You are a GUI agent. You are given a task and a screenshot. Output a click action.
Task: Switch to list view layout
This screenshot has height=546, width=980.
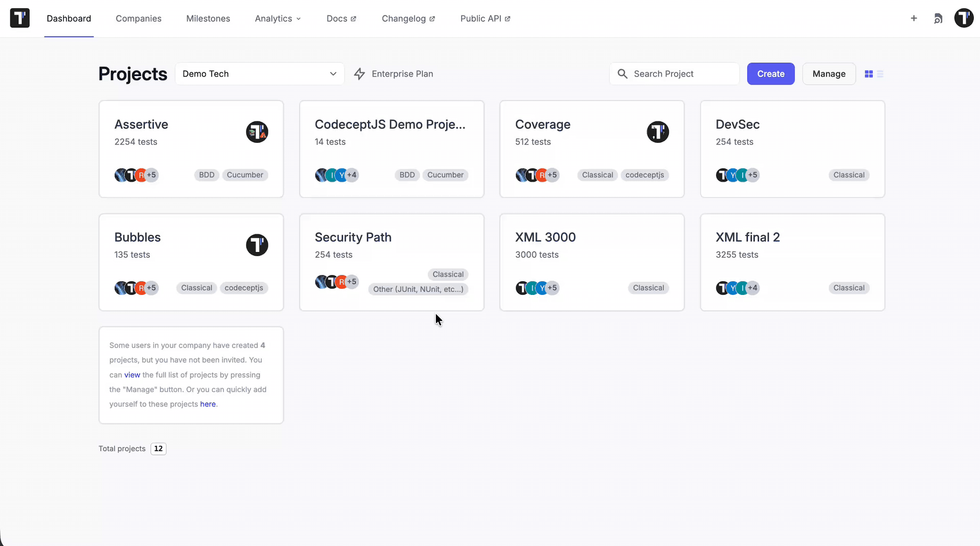[880, 74]
